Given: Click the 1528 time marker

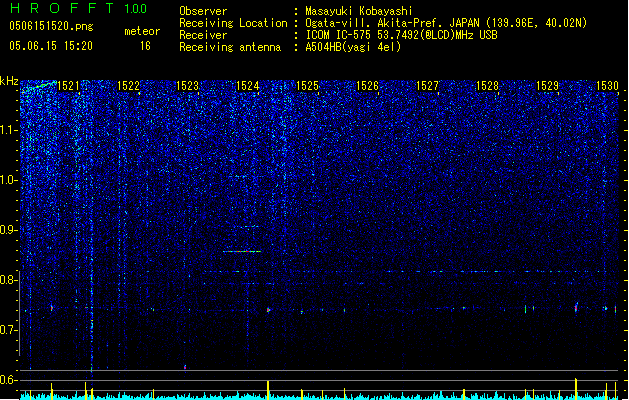Looking at the screenshot, I should pos(487,86).
